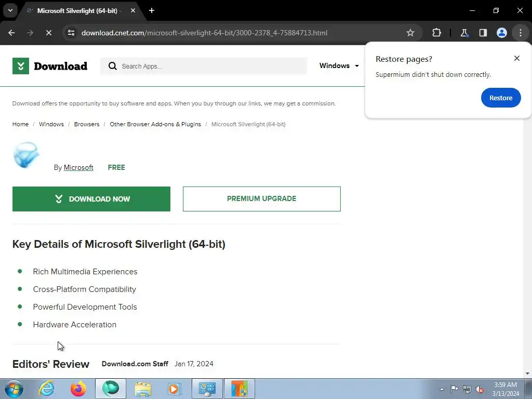Open the profile avatar menu
Image resolution: width=532 pixels, height=399 pixels.
click(x=502, y=33)
